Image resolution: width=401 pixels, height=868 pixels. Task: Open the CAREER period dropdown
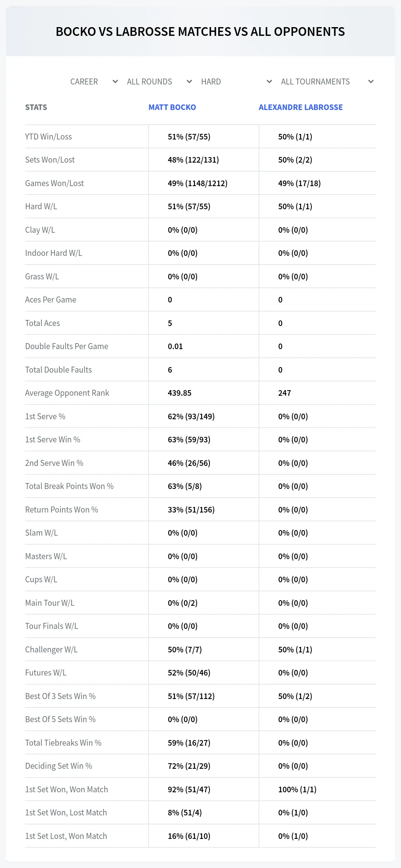(94, 82)
